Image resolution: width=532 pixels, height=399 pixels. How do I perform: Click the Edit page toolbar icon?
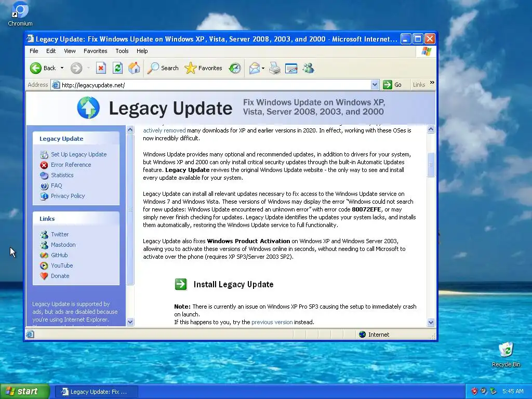291,68
